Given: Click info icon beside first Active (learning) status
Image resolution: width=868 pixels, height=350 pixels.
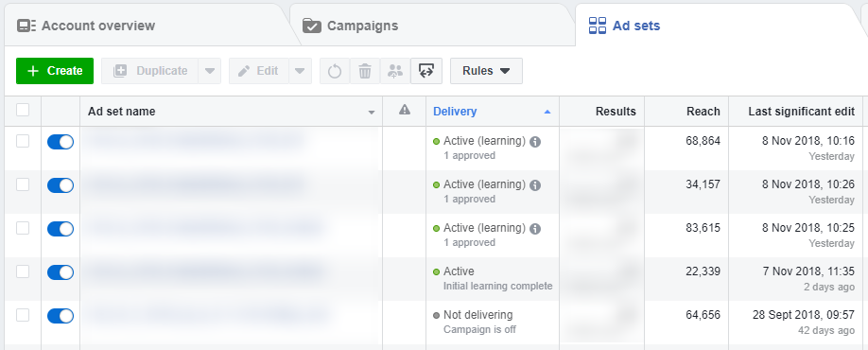Looking at the screenshot, I should point(535,142).
